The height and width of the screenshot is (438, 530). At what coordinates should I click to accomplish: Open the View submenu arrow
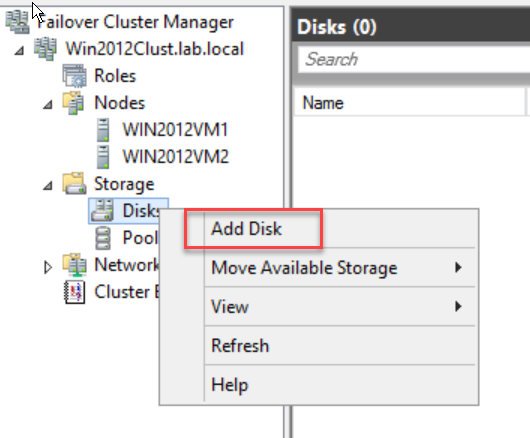coord(458,307)
